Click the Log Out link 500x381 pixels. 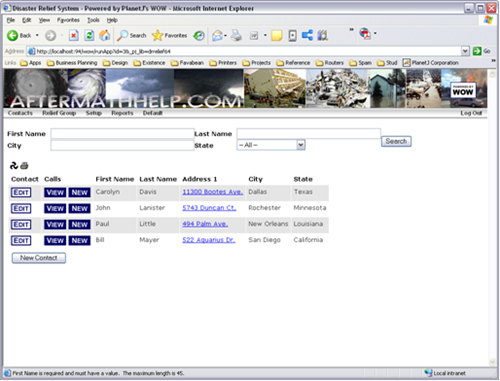tap(471, 113)
